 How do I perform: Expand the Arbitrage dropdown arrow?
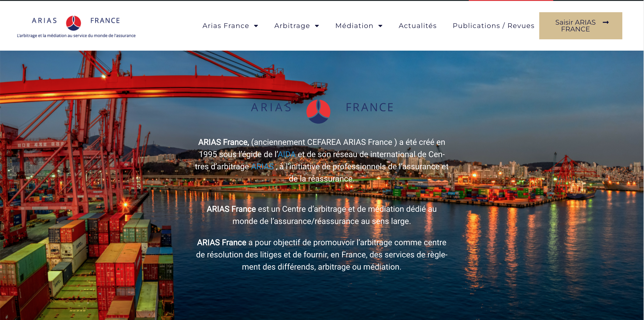pyautogui.click(x=317, y=26)
